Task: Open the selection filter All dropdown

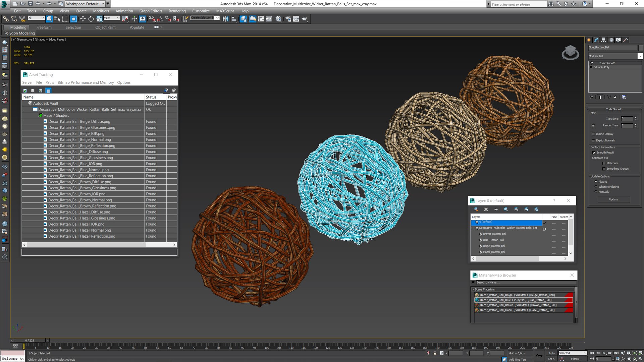Action: tap(36, 18)
